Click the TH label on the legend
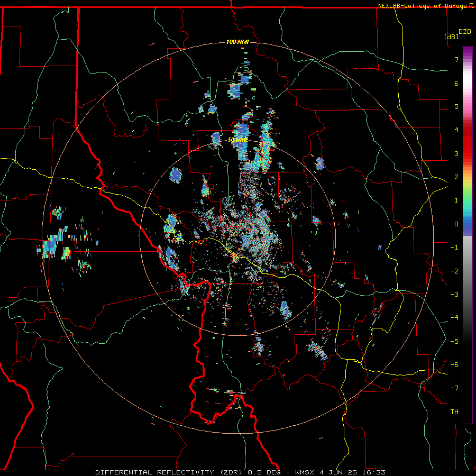Image resolution: width=476 pixels, height=476 pixels. point(454,412)
